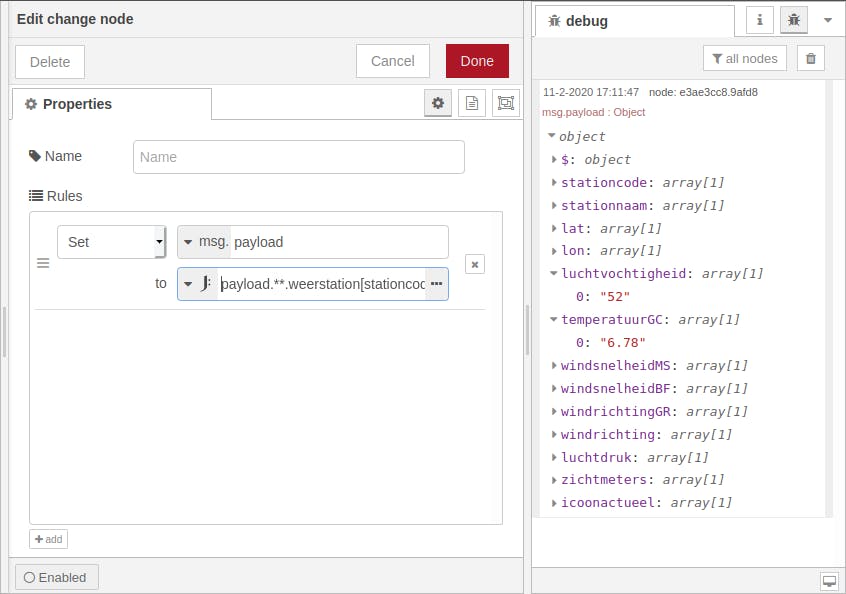Open sidebar tabs dropdown arrow
This screenshot has height=594, width=846.
pyautogui.click(x=828, y=20)
